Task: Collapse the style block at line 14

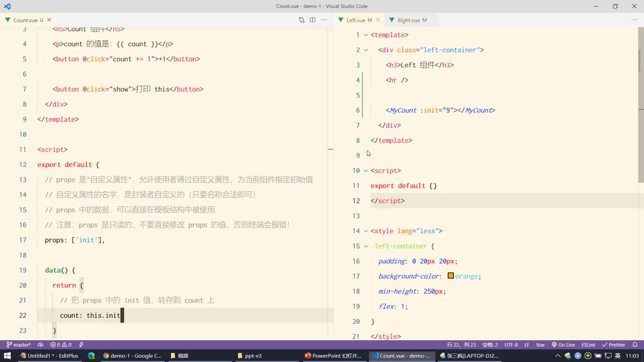Action: click(x=366, y=231)
